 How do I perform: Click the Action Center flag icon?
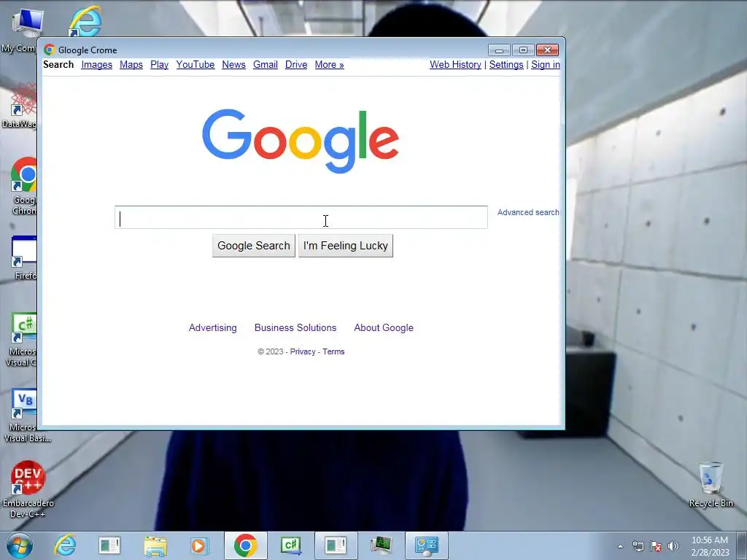tap(656, 546)
